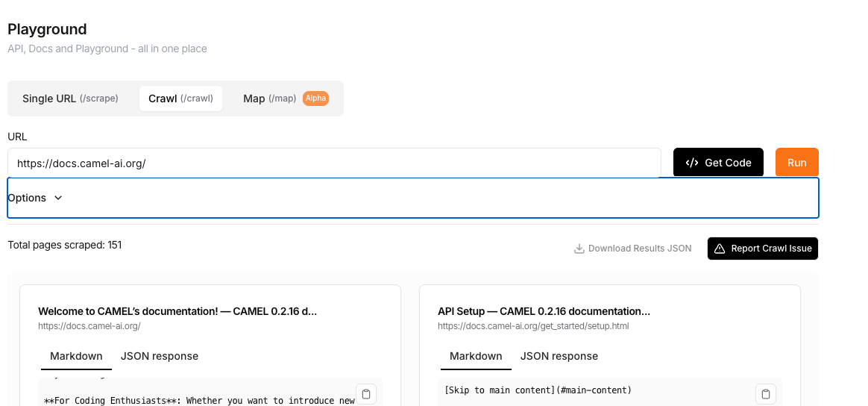This screenshot has width=868, height=406.
Task: Open JSON response tab in API Setup card
Action: coord(559,356)
